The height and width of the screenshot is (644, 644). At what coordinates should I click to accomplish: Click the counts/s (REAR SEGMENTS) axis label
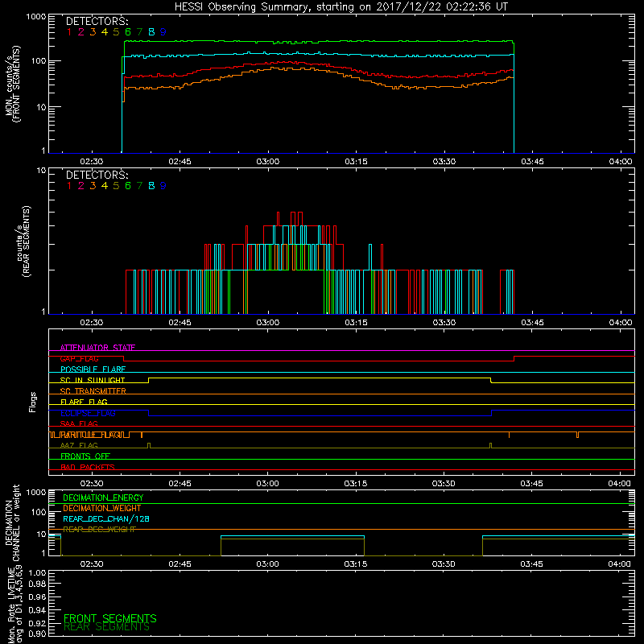(23, 242)
